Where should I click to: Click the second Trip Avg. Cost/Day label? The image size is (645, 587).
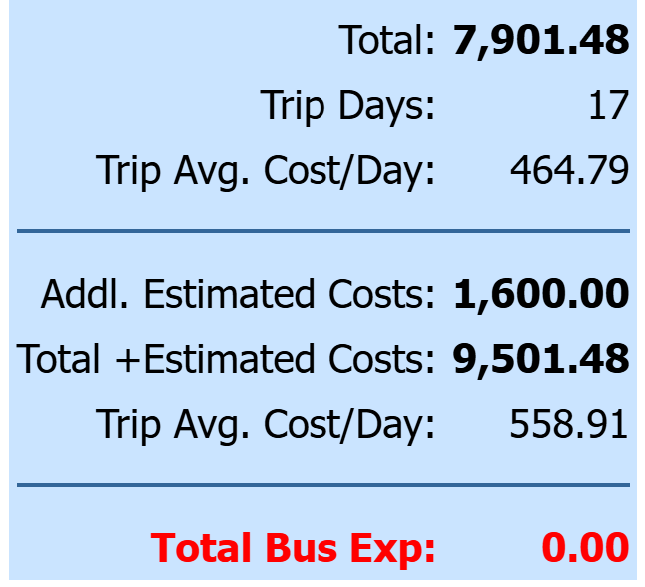point(265,425)
